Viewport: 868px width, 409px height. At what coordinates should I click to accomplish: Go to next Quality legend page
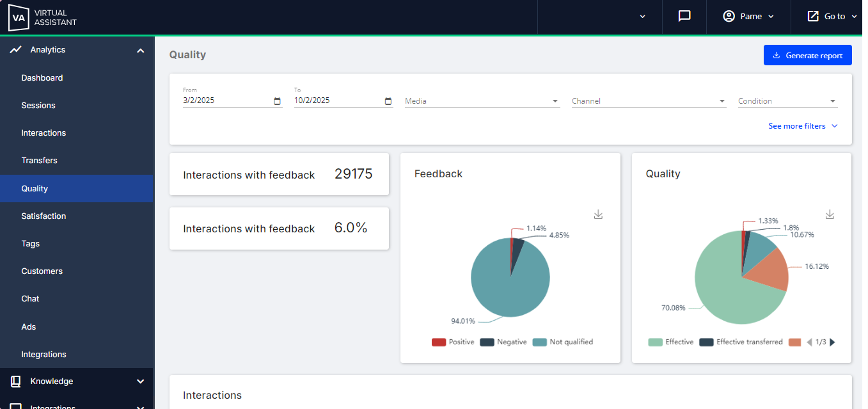point(833,342)
